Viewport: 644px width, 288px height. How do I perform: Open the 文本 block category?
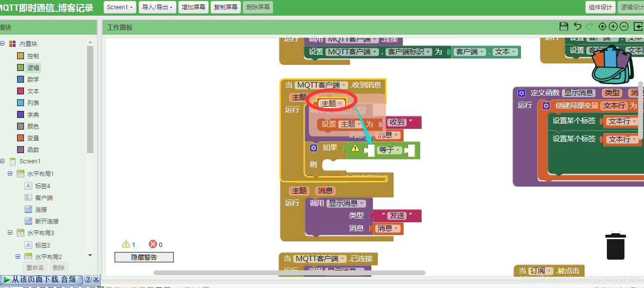coord(28,91)
